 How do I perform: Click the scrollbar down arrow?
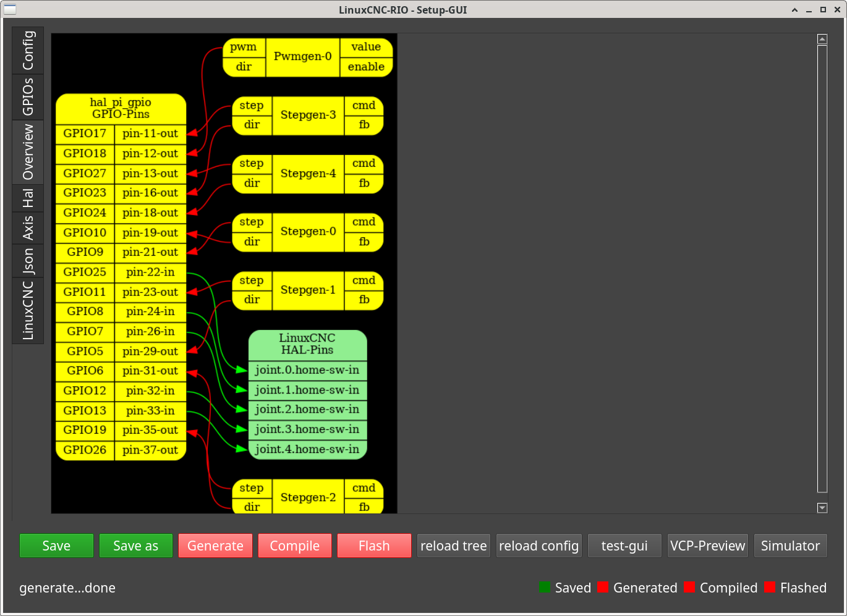(822, 508)
